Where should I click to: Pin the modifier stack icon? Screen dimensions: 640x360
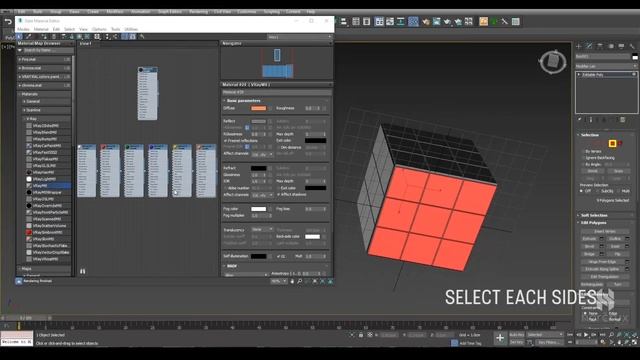[580, 119]
